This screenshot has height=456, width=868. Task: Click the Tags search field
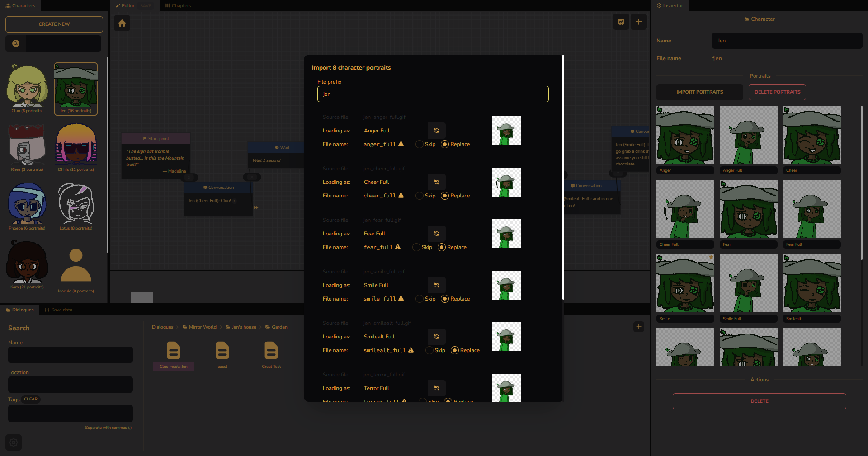(x=71, y=414)
